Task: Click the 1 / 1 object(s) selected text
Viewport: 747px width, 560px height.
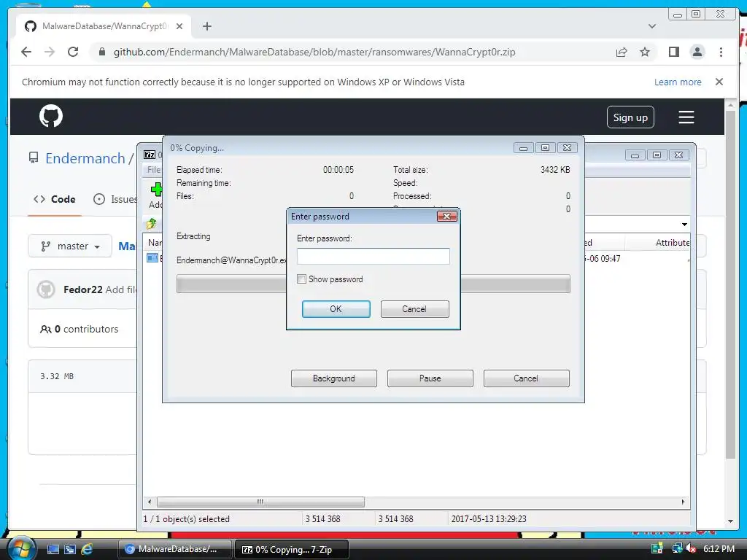Action: click(186, 519)
